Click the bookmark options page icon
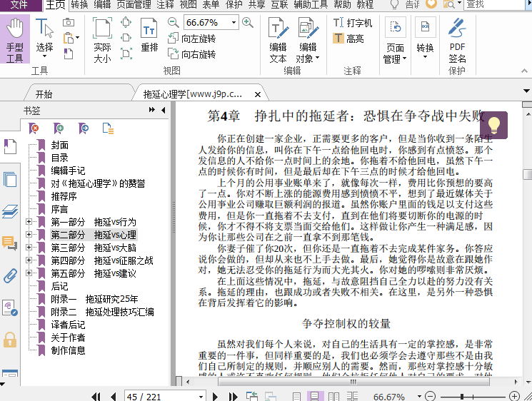532x401 pixels. pyautogui.click(x=108, y=128)
